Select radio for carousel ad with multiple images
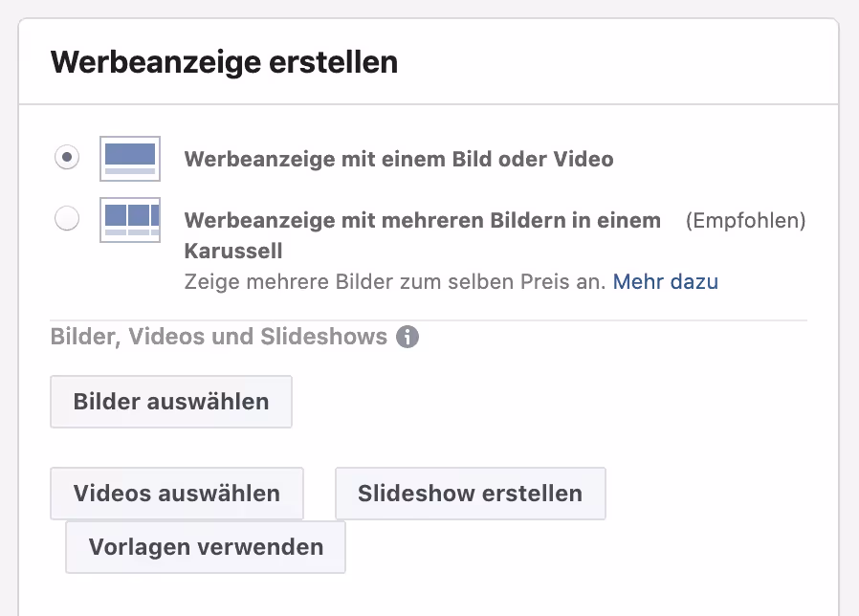The width and height of the screenshot is (859, 616). 67,219
